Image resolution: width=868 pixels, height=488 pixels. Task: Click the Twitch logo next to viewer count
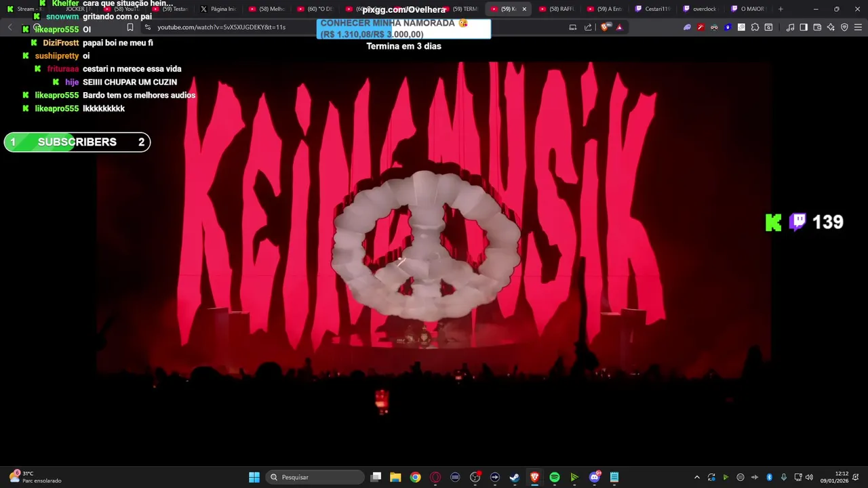click(797, 222)
